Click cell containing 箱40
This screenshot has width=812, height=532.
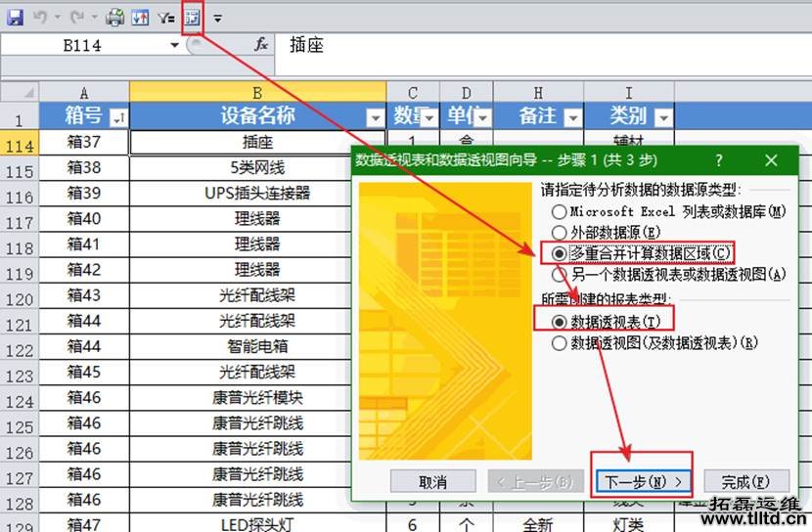84,219
